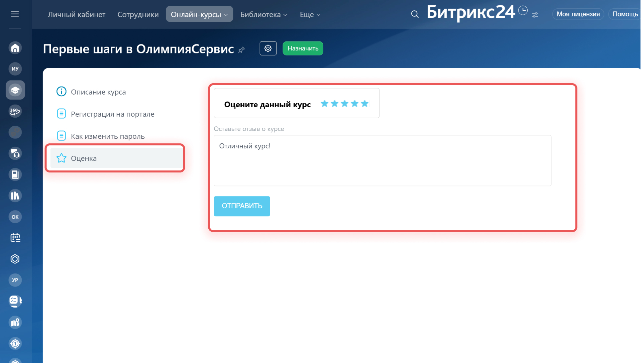The width and height of the screenshot is (644, 363).
Task: Click the search magnifier icon
Action: [x=415, y=14]
